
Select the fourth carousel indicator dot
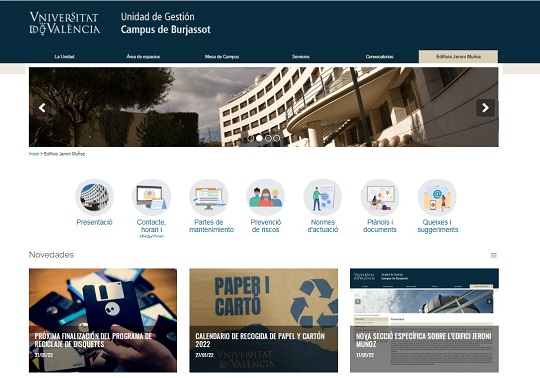tap(276, 138)
